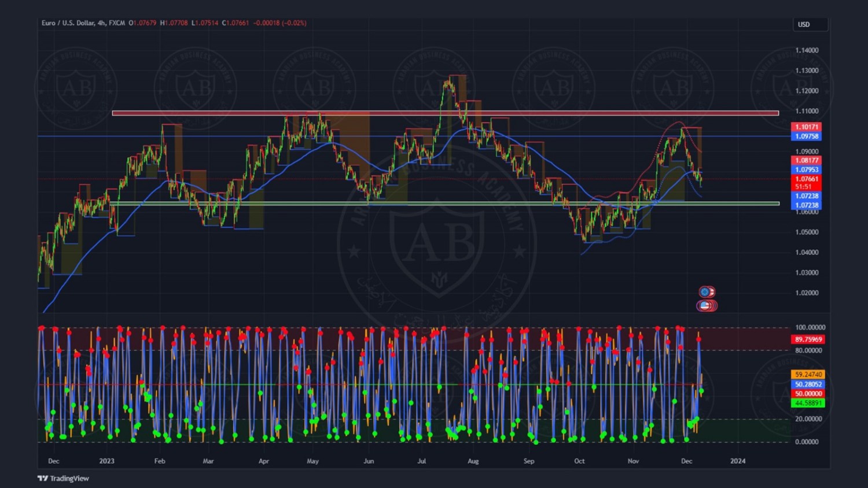Select the low value L1.07514
Viewport: 868px width, 488px height.
pos(205,23)
